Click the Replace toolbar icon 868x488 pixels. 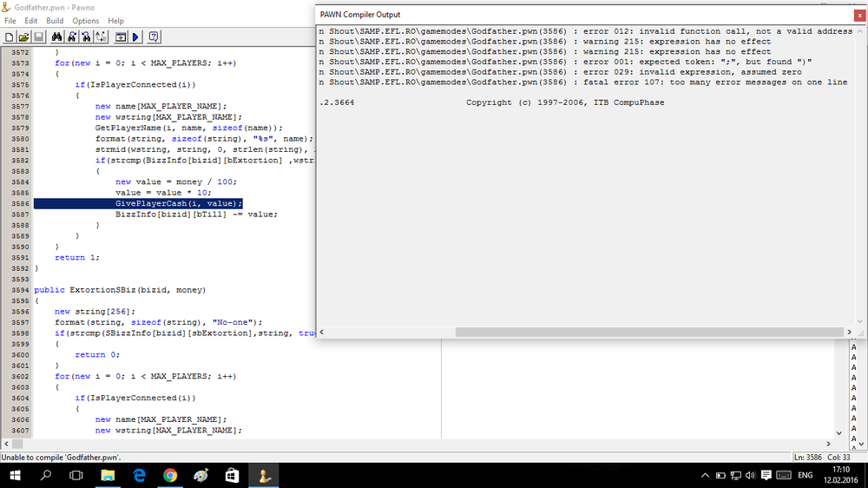[102, 37]
